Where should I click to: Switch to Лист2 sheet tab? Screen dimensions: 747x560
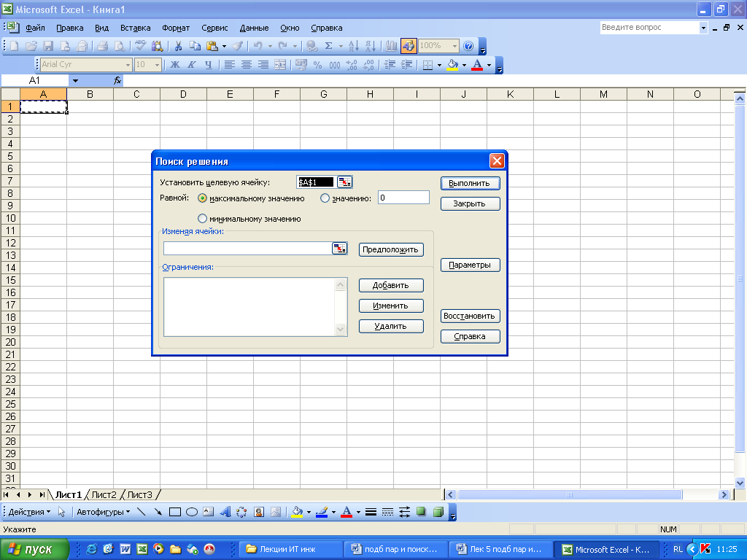point(104,495)
